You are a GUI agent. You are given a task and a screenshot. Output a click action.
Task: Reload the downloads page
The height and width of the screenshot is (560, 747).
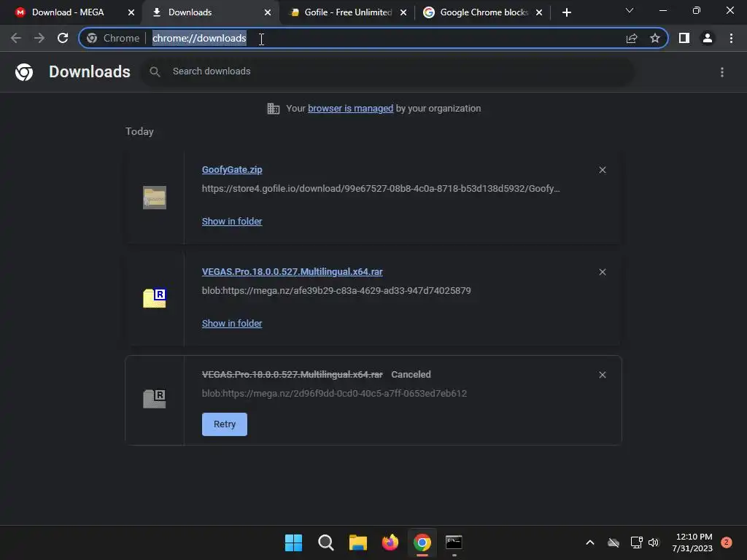tap(63, 38)
